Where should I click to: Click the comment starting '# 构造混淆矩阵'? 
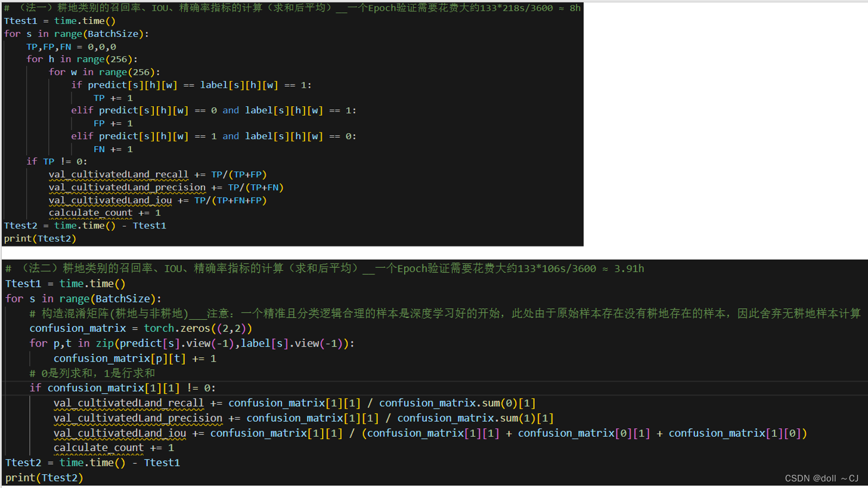coord(445,313)
